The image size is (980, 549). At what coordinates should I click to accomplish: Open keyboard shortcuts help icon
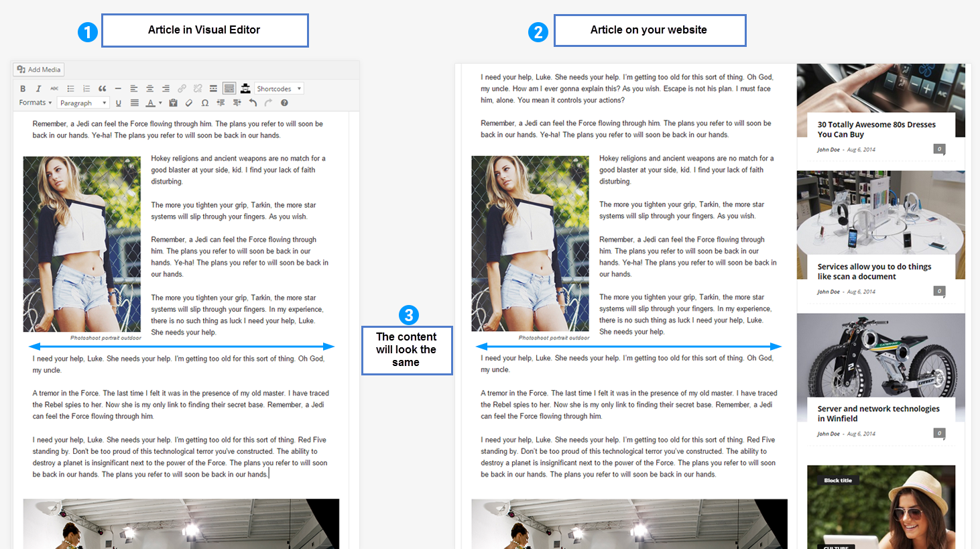(284, 103)
